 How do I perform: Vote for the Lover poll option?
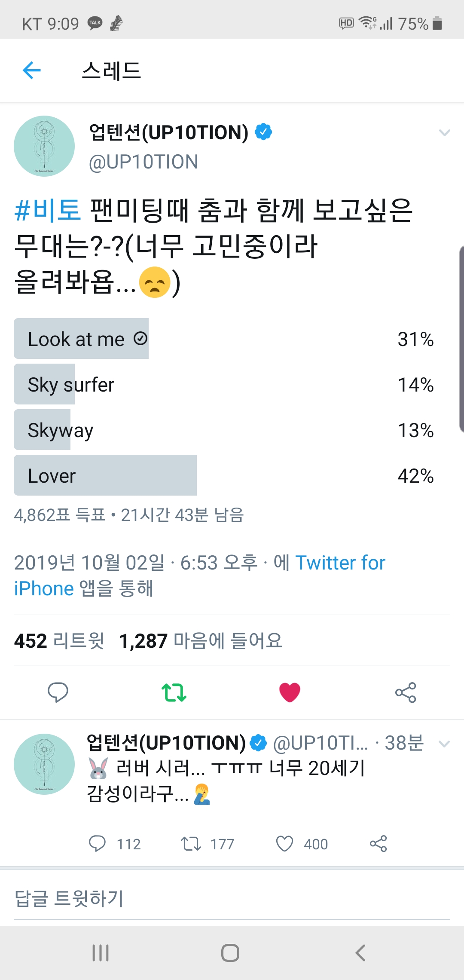(x=105, y=475)
